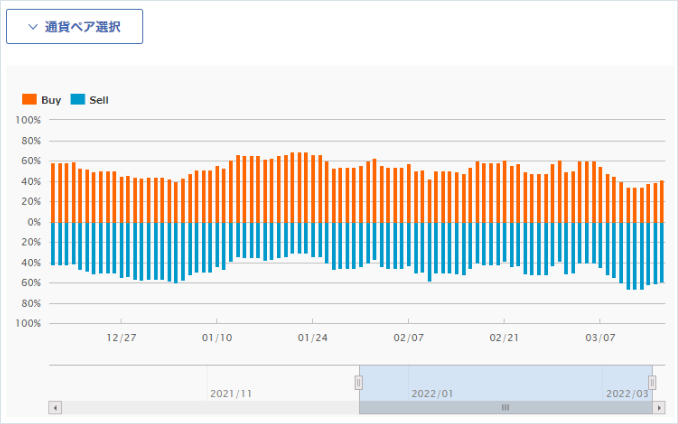Click the chevron arrow beside 通貨ペア選択
The width and height of the screenshot is (678, 424).
(33, 27)
